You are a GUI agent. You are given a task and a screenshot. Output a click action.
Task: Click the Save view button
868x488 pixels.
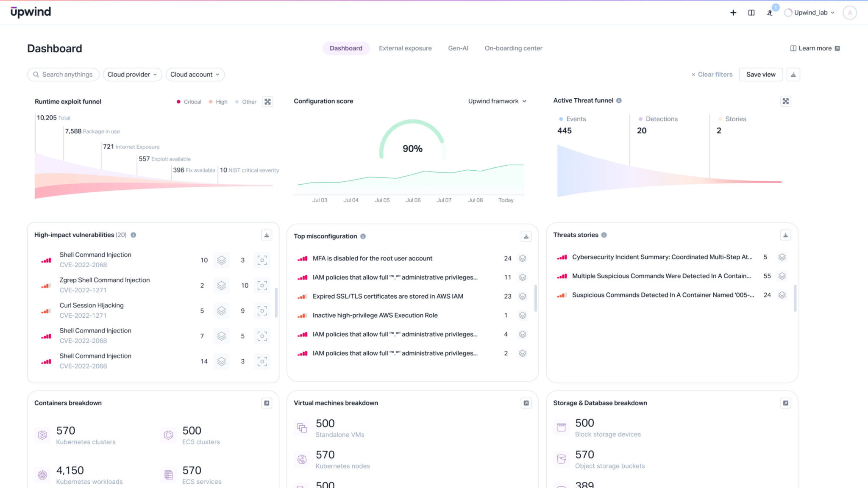click(x=761, y=74)
